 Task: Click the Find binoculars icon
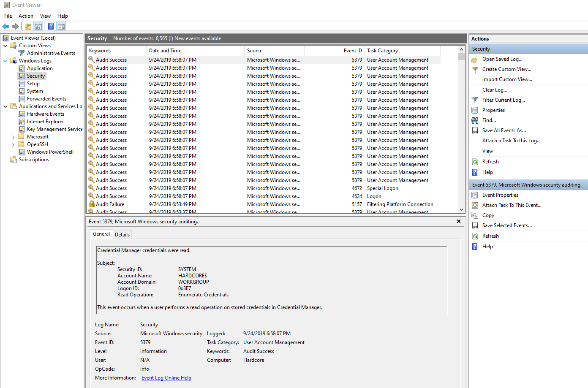click(475, 120)
